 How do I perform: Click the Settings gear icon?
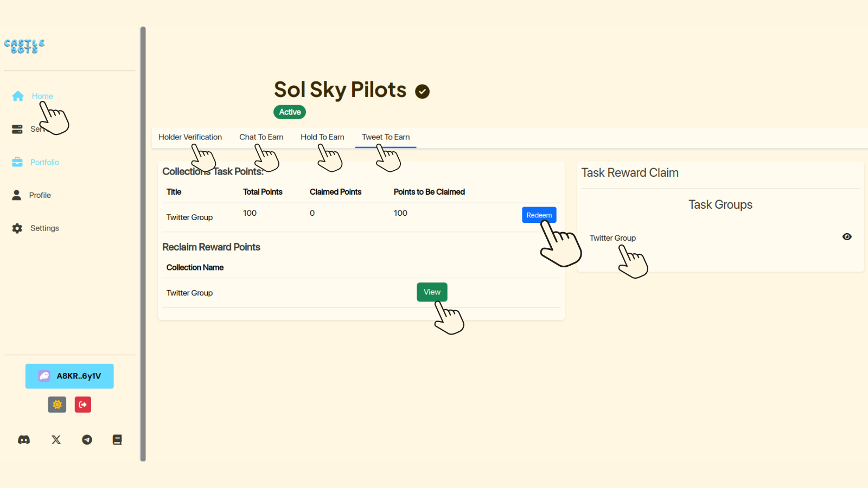coord(17,228)
